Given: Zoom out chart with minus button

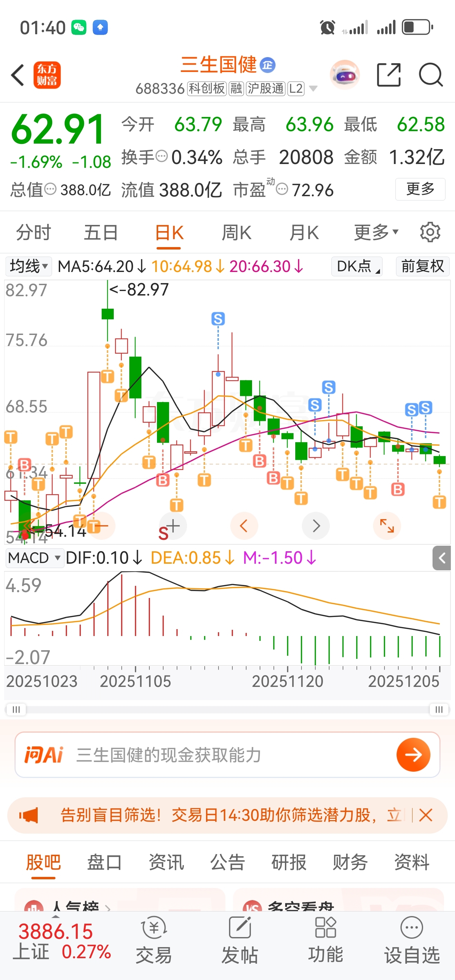Looking at the screenshot, I should coord(101,526).
